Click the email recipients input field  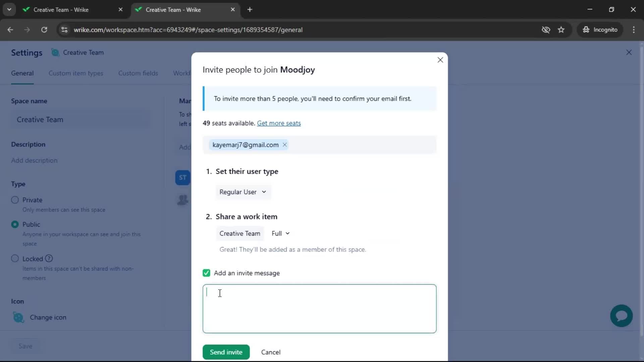pos(319,145)
